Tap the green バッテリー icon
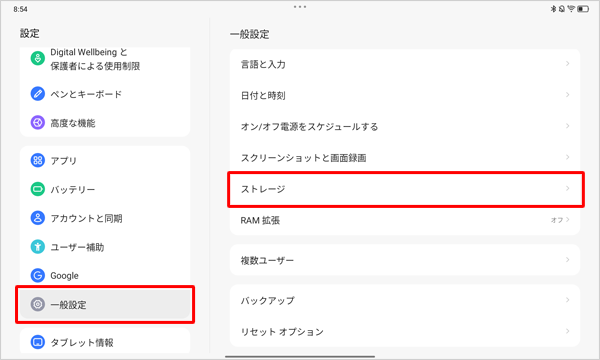 pos(38,189)
